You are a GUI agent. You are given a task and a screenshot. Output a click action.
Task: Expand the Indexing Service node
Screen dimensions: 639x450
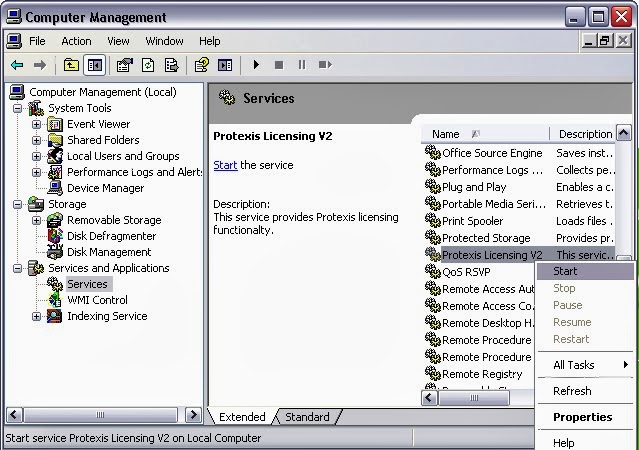(x=36, y=316)
